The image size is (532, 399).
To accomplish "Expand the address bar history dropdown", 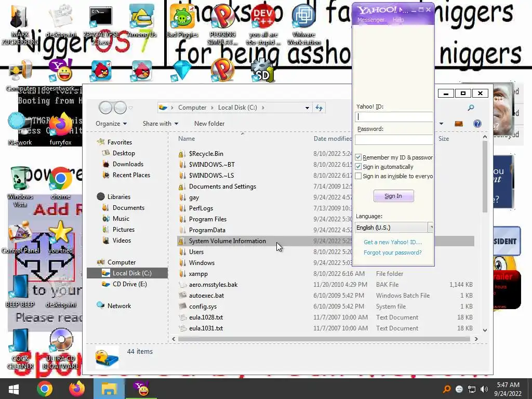I will click(x=307, y=108).
